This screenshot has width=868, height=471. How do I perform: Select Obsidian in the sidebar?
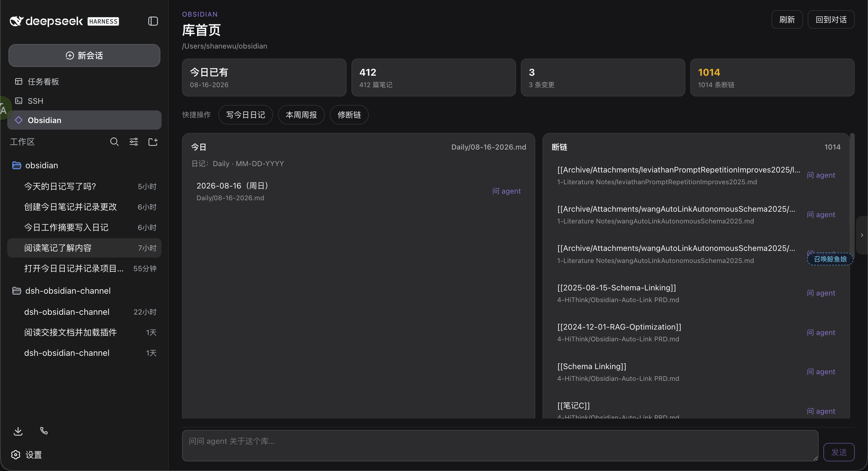click(84, 120)
